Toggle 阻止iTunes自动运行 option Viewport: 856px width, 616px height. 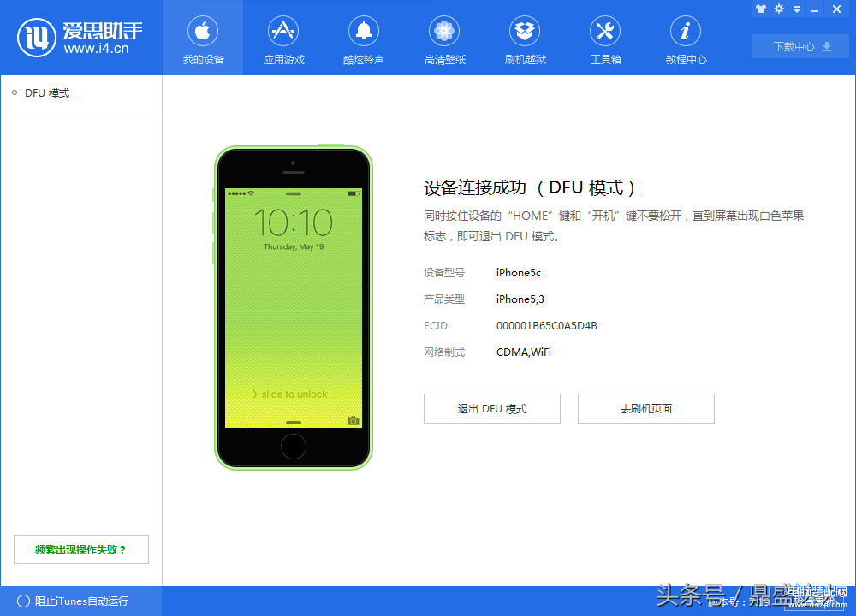(73, 601)
